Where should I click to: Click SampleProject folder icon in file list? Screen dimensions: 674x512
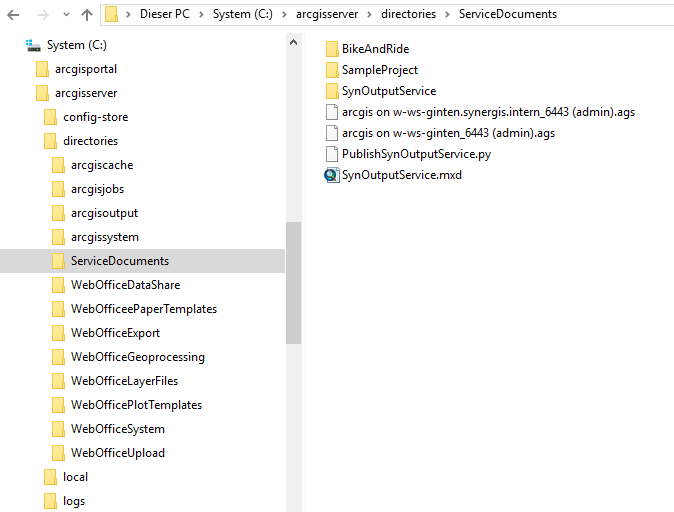click(x=332, y=70)
